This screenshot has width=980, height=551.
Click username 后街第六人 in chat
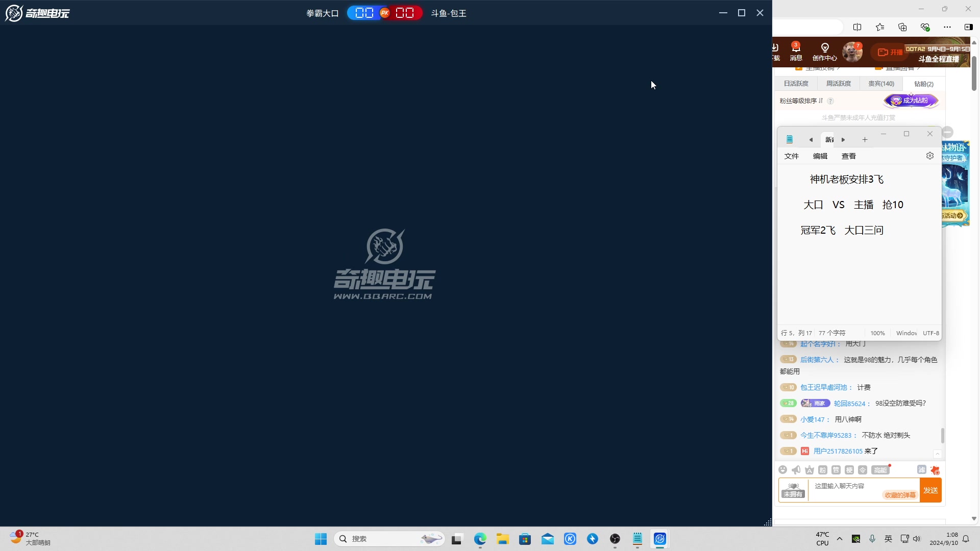(817, 360)
